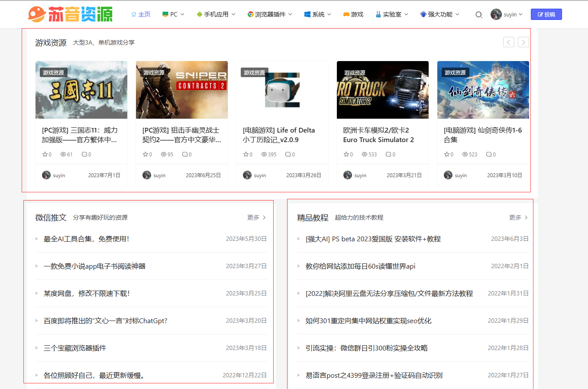Click the 投稿 submit button
The height and width of the screenshot is (389, 588).
(x=546, y=14)
